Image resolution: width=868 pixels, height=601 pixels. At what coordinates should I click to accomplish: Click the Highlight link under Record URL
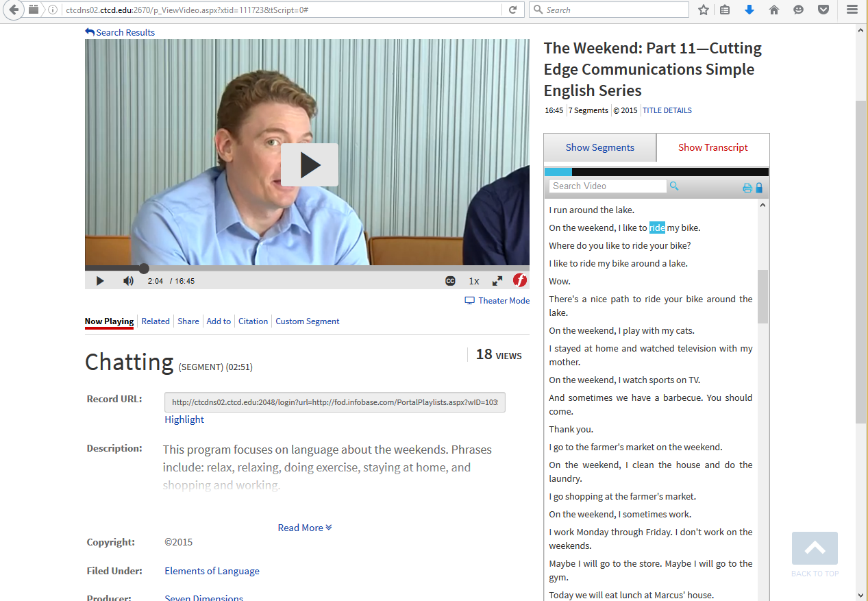click(184, 419)
